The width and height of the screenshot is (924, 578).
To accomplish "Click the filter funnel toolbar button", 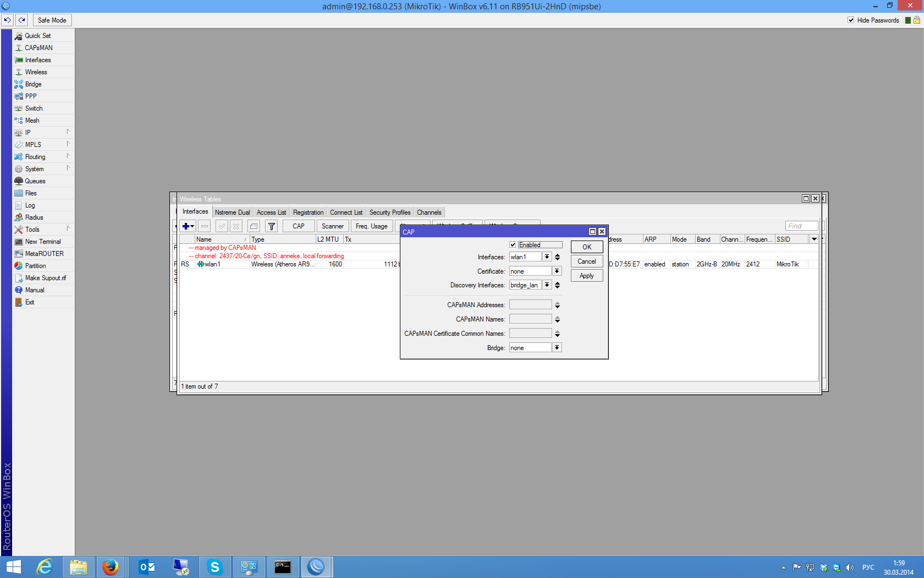I will [x=271, y=226].
